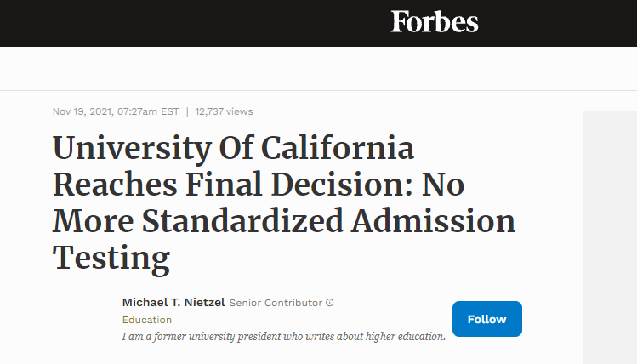Follow author Michael T. Nietzel
Viewport: 637px width, 364px height.
(486, 319)
